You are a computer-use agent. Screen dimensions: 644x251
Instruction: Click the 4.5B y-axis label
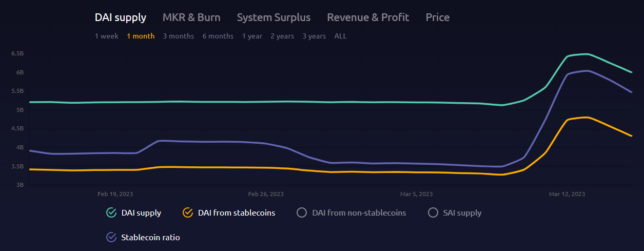click(x=17, y=128)
